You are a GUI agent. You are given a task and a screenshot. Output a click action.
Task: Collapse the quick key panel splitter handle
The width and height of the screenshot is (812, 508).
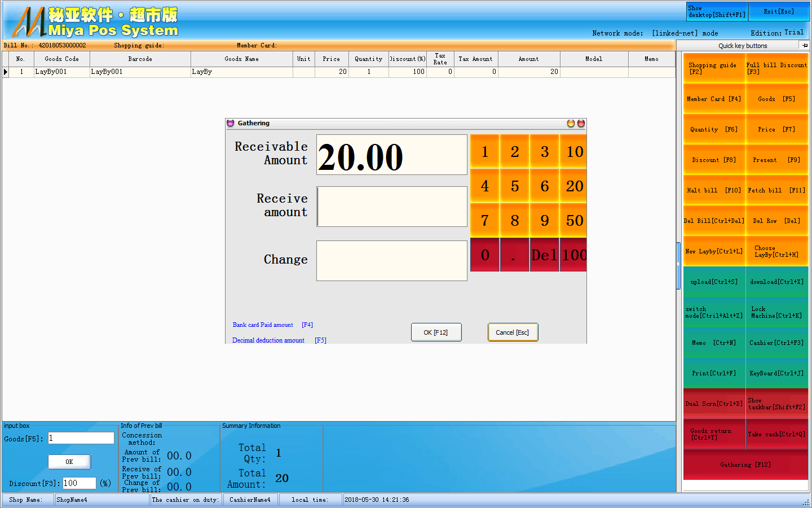click(678, 265)
